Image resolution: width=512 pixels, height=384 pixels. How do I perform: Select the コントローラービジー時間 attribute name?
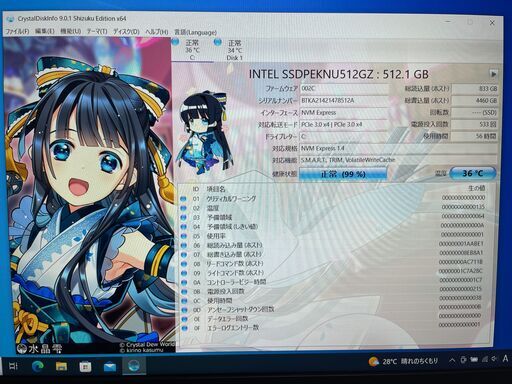(236, 282)
